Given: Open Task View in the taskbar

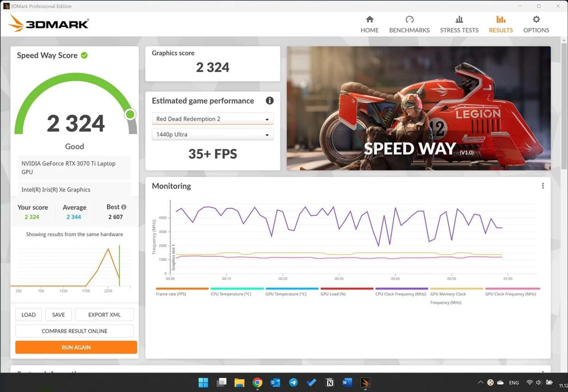Looking at the screenshot, I should [x=221, y=383].
